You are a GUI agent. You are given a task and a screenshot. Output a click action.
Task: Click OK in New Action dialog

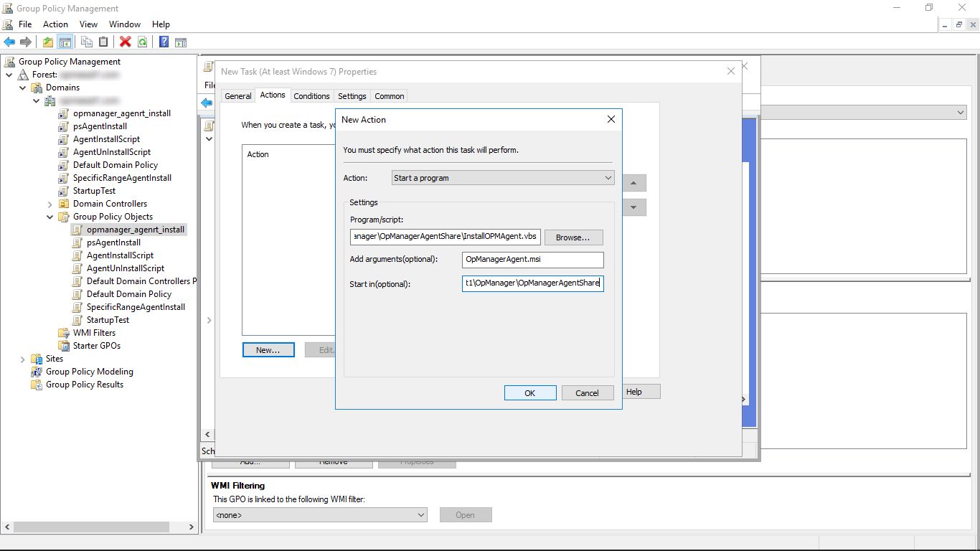[529, 393]
